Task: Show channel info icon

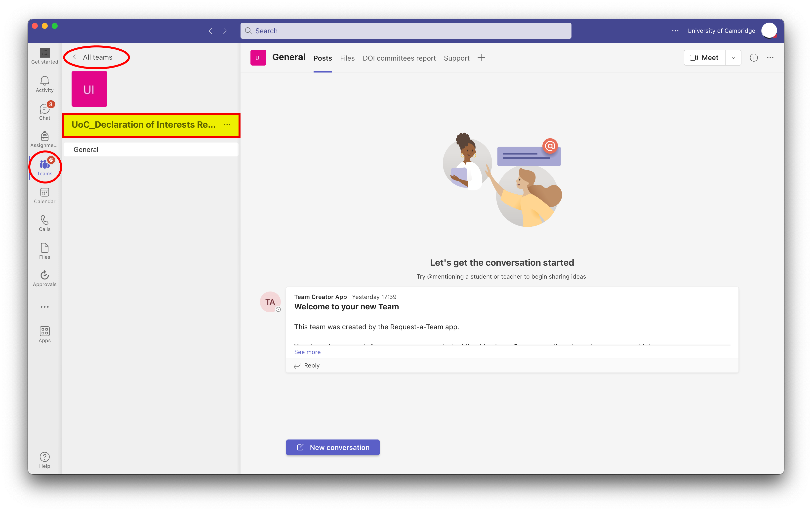Action: pyautogui.click(x=754, y=58)
